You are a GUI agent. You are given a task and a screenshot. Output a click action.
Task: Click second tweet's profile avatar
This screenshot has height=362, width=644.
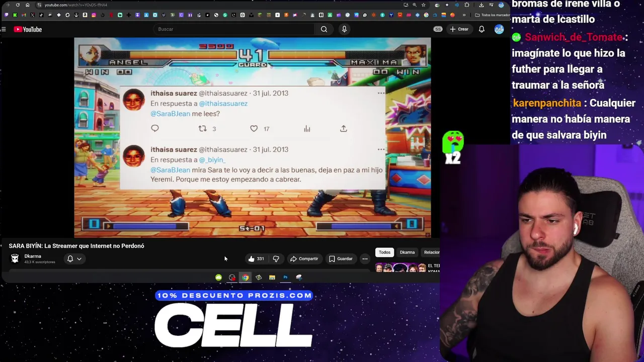134,157
